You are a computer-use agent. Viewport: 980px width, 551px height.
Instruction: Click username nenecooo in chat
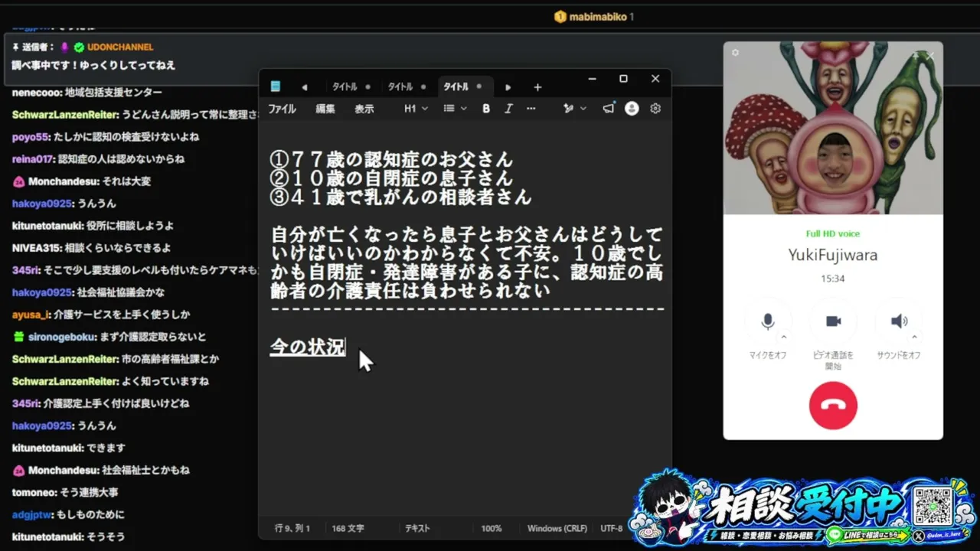tap(37, 93)
